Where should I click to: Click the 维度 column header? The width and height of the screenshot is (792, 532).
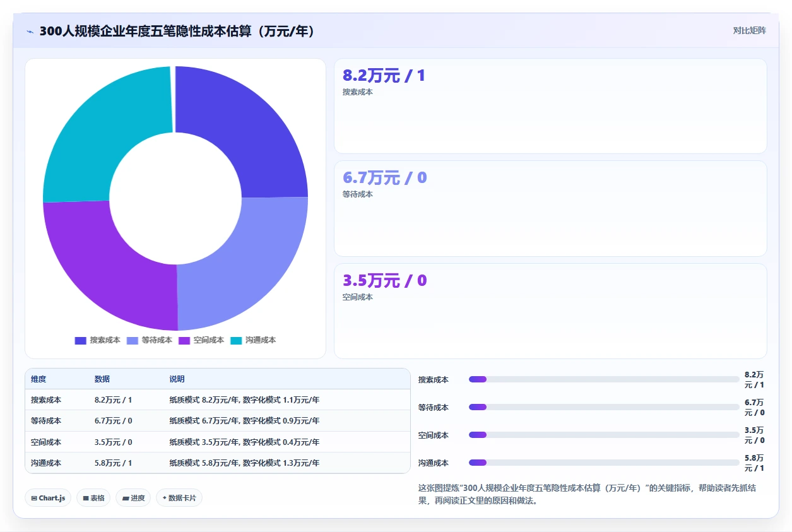tap(38, 379)
